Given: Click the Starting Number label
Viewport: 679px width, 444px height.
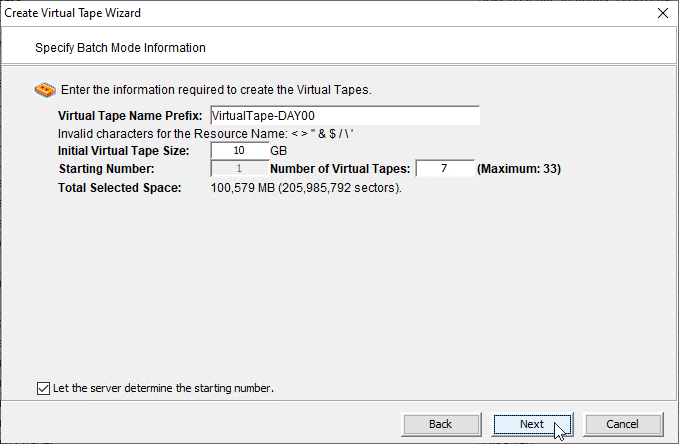Looking at the screenshot, I should (x=107, y=169).
